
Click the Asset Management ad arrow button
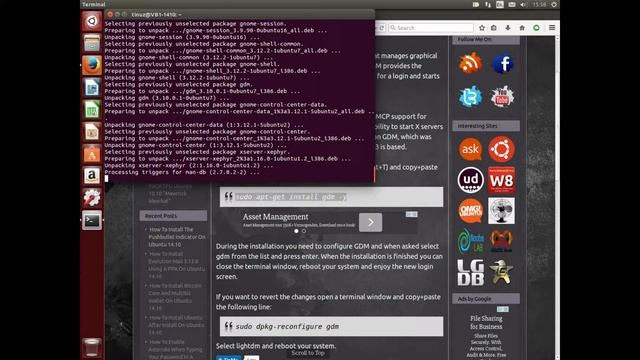(370, 222)
